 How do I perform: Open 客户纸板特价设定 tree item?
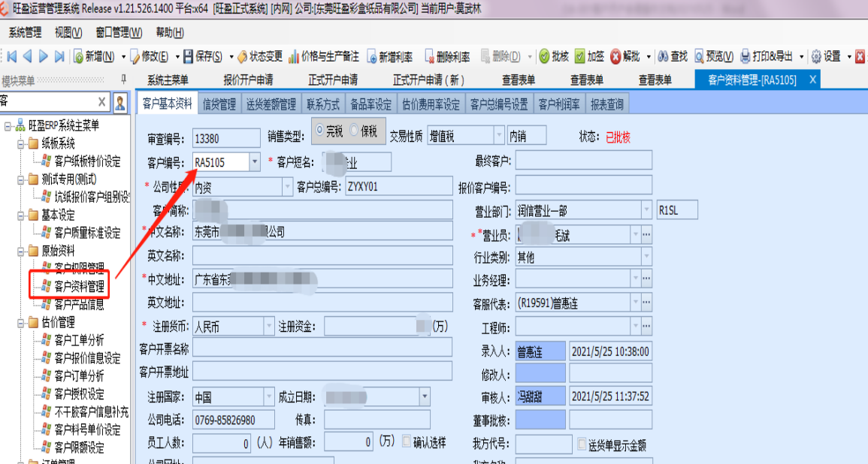[x=87, y=161]
